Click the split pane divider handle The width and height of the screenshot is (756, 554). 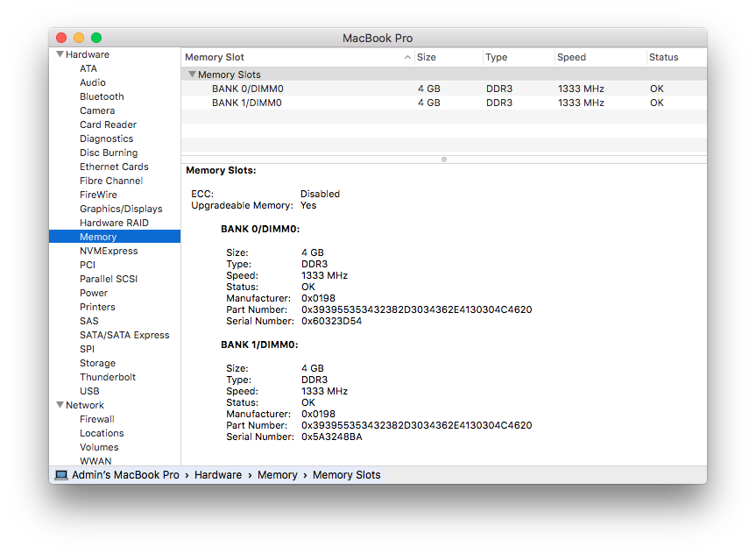point(444,160)
